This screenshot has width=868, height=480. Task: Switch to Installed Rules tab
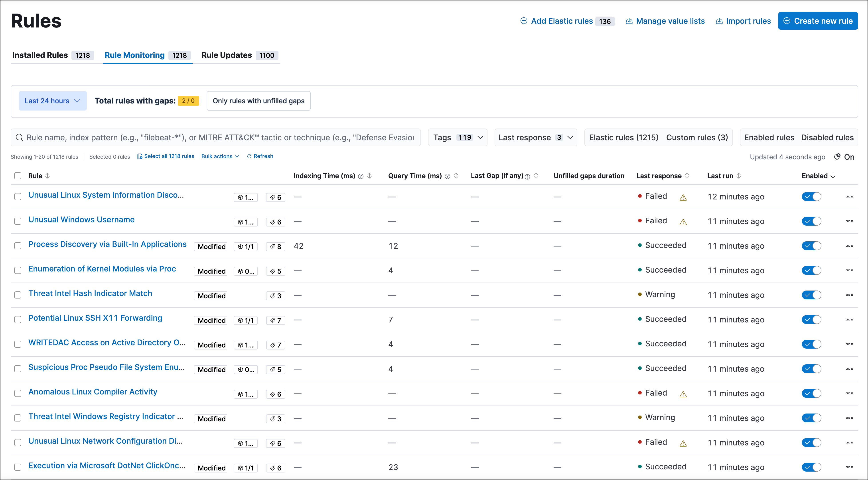click(52, 55)
